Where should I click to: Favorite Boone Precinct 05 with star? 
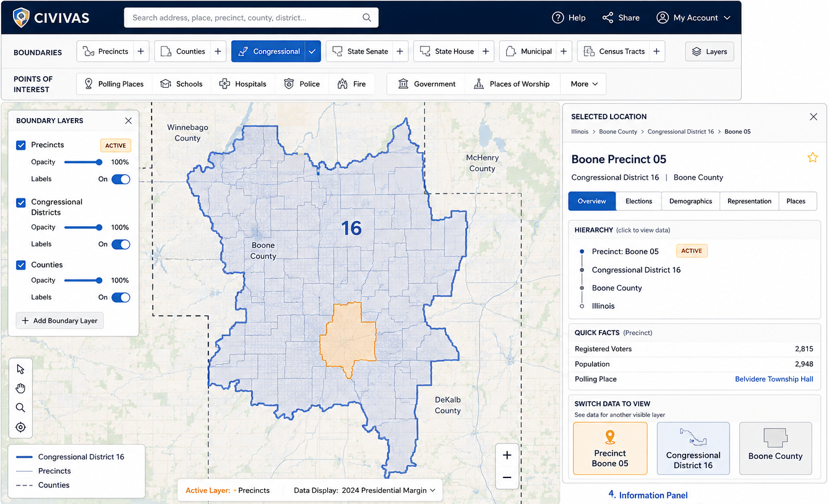pos(812,158)
